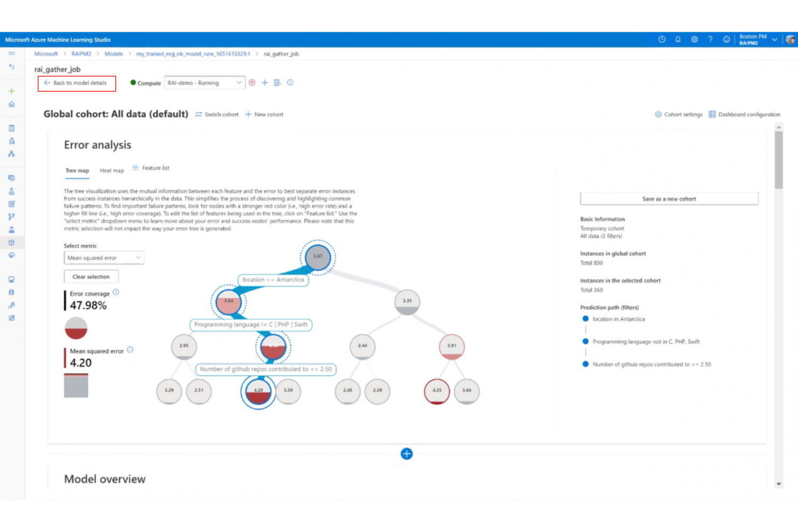Viewport: 798px width, 532px height.
Task: Open the RAI-demo Running compute dropdown
Action: tap(204, 83)
